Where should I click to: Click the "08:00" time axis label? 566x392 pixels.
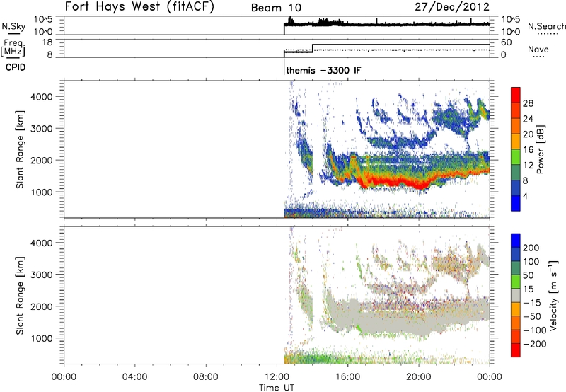pos(206,377)
